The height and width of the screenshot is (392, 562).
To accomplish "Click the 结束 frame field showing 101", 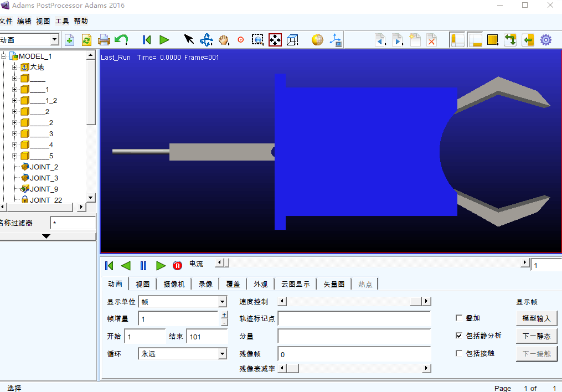I will [207, 337].
